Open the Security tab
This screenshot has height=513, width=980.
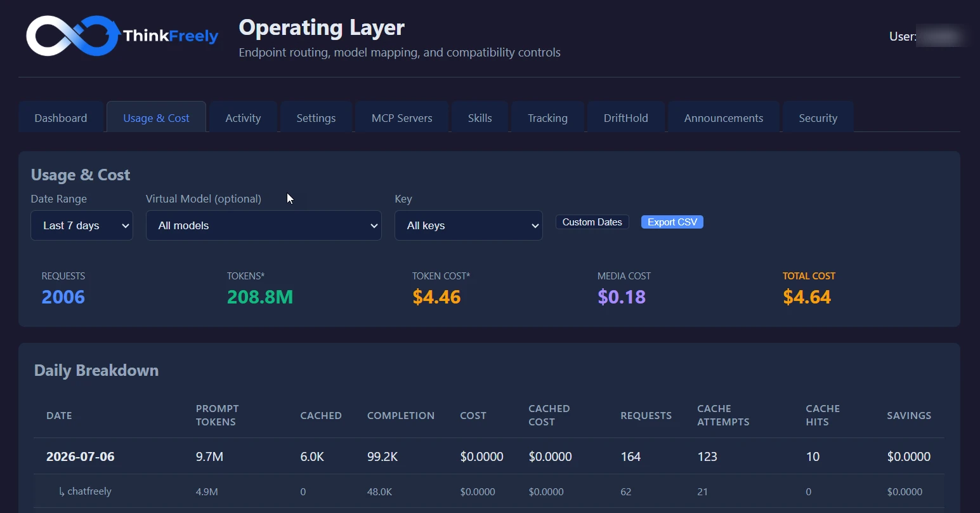click(818, 117)
